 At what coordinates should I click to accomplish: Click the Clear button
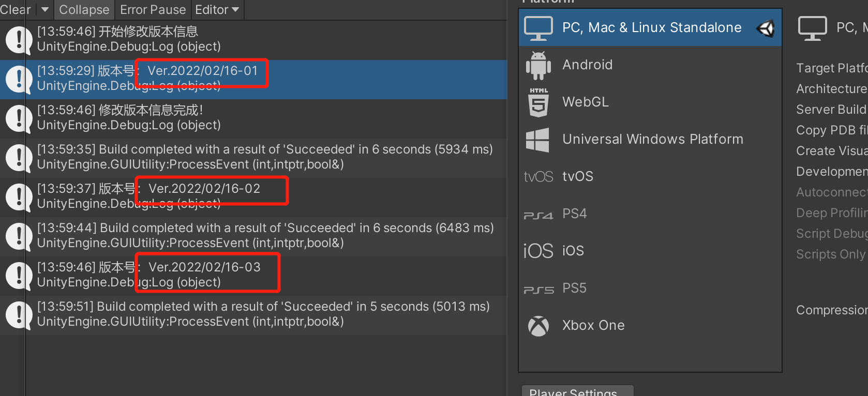[16, 9]
